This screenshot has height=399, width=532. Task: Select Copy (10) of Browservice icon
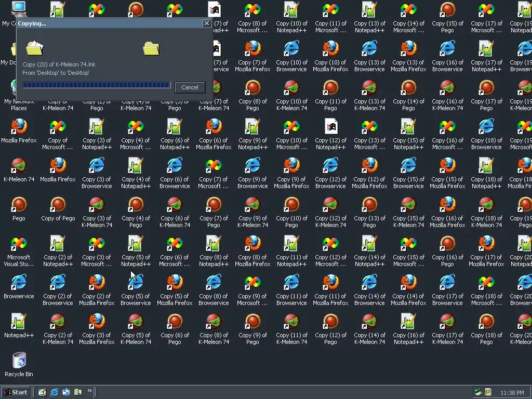pos(292,48)
